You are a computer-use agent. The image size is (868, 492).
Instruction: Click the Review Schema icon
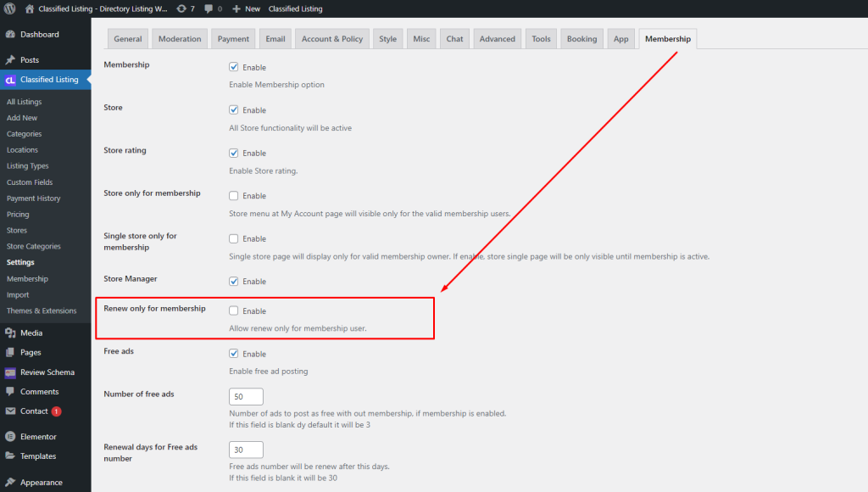[10, 372]
